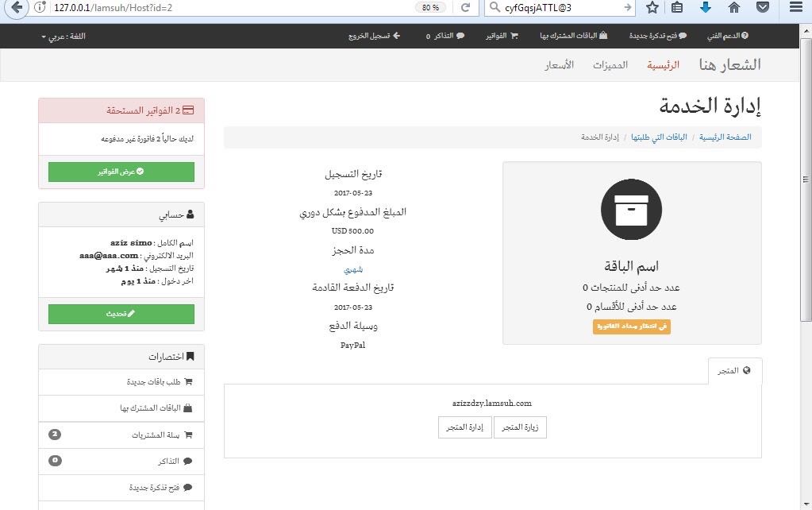Click the green عرض الفواتير button

[121, 172]
